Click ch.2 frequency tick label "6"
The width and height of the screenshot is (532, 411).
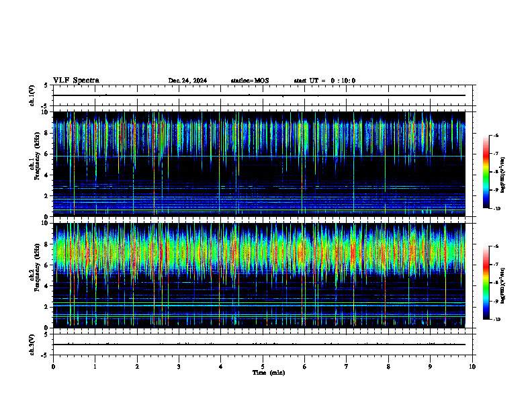click(46, 265)
